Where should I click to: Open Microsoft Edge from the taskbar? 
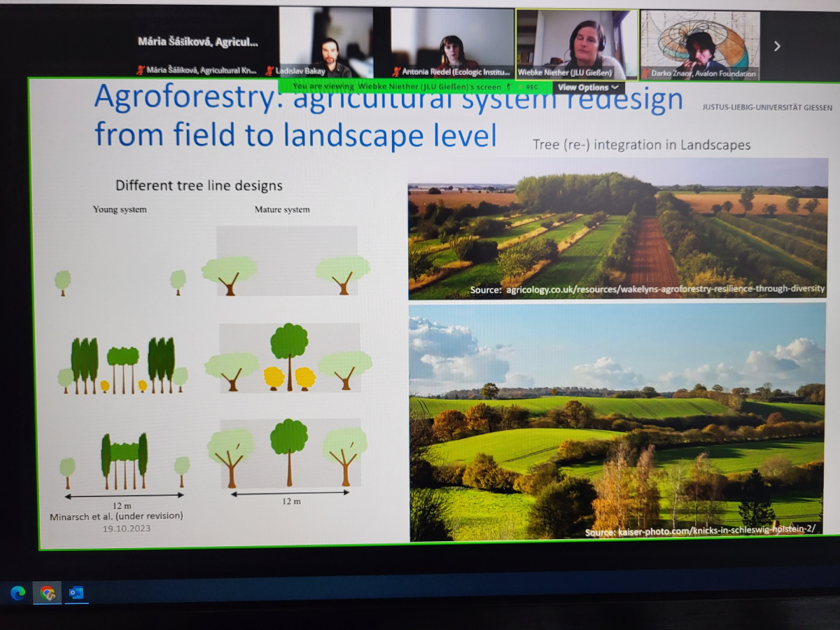click(18, 593)
